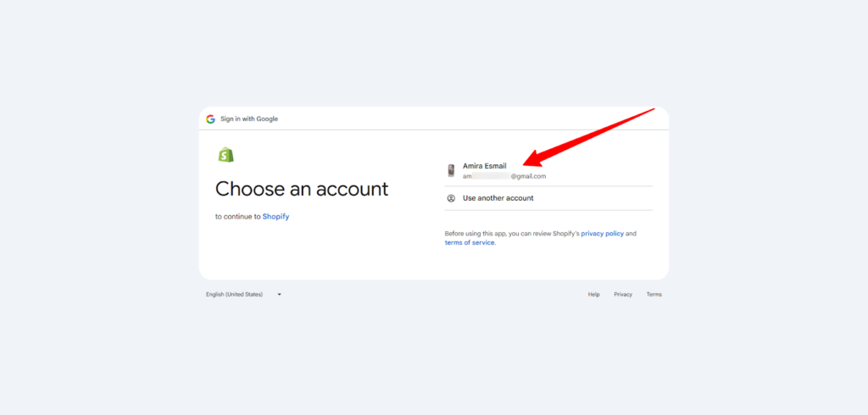
Task: Open the footer Terms link
Action: coord(654,295)
